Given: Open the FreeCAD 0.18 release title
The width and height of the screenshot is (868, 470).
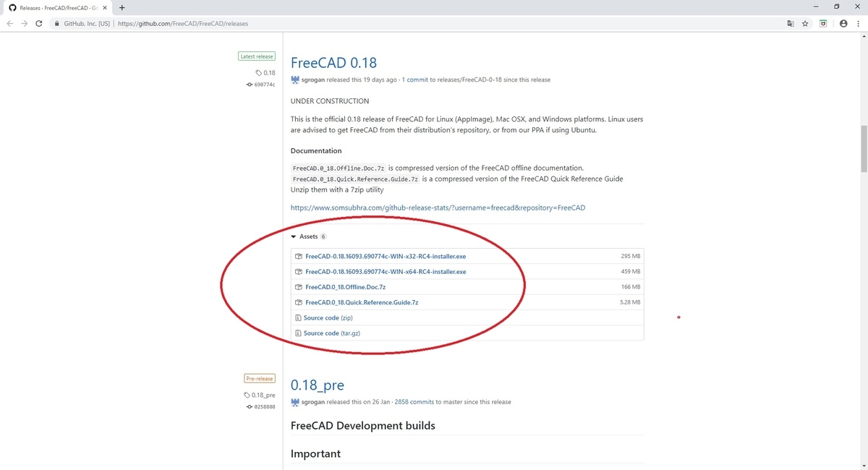Looking at the screenshot, I should pyautogui.click(x=333, y=63).
